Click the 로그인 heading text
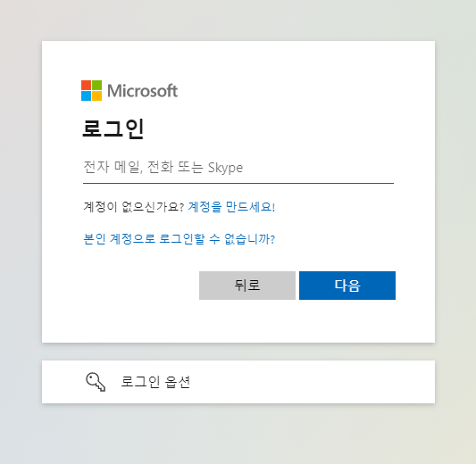476x464 pixels. click(x=113, y=128)
